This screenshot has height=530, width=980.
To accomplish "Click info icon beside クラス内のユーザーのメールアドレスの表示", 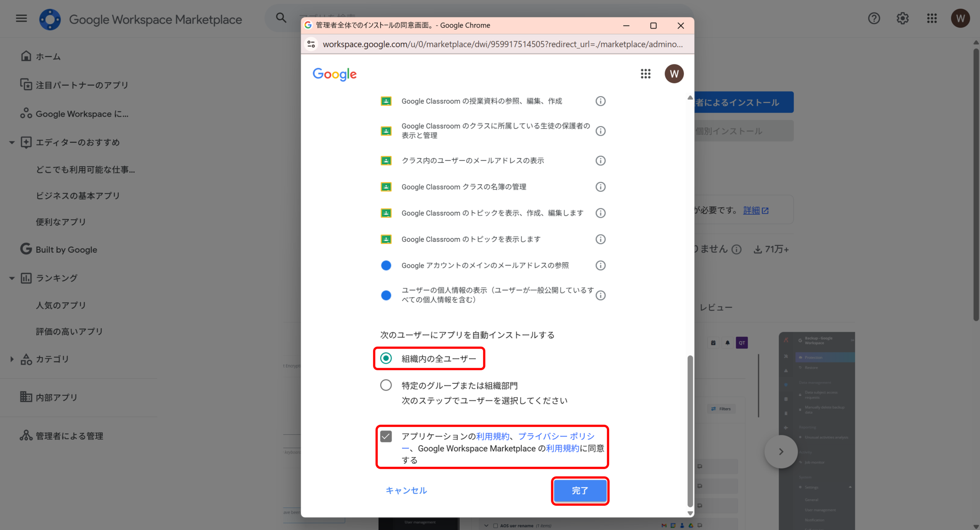I will tap(600, 160).
